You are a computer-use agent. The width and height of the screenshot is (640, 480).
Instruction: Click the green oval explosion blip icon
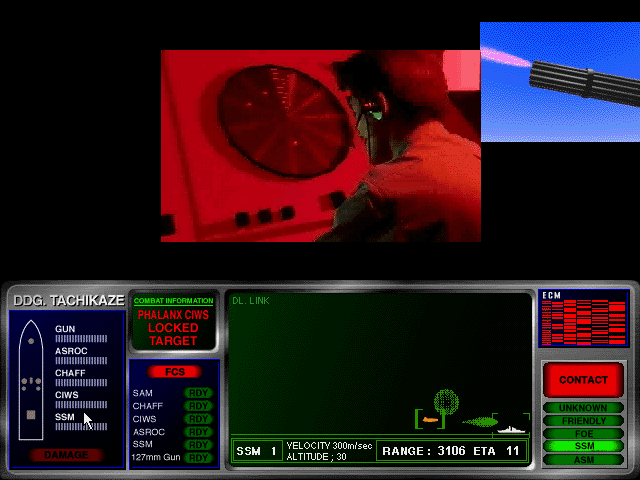click(480, 422)
